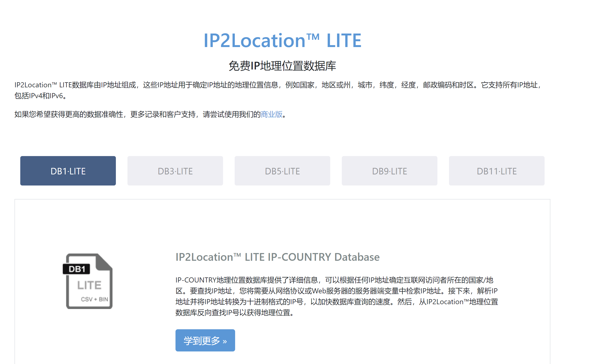The image size is (589, 364).
Task: Open the 商业版 commercial edition link
Action: click(x=272, y=114)
